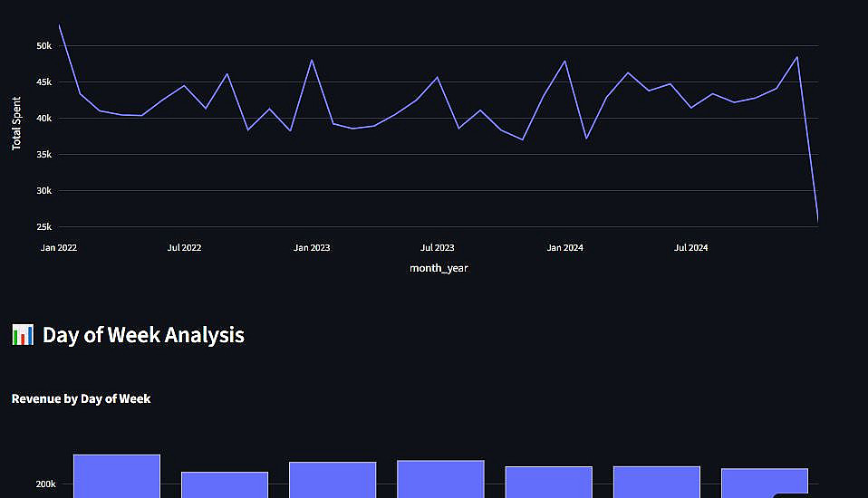The width and height of the screenshot is (868, 498).
Task: Click the Jan 2023 x-axis label
Action: (x=312, y=248)
